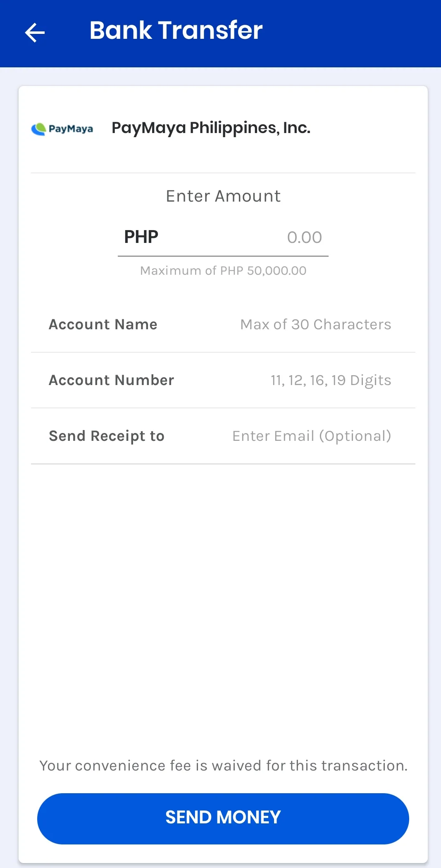Go back using the arrow icon
The width and height of the screenshot is (441, 868).
point(35,33)
